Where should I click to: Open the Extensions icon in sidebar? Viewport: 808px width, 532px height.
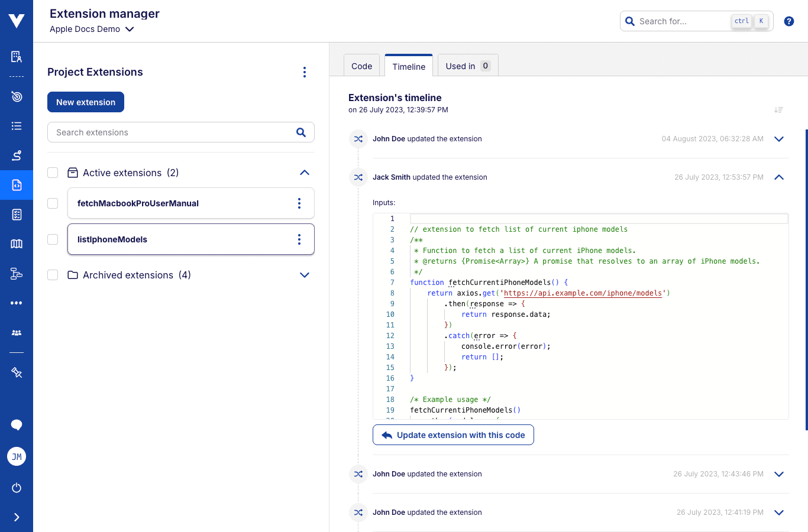pyautogui.click(x=17, y=185)
